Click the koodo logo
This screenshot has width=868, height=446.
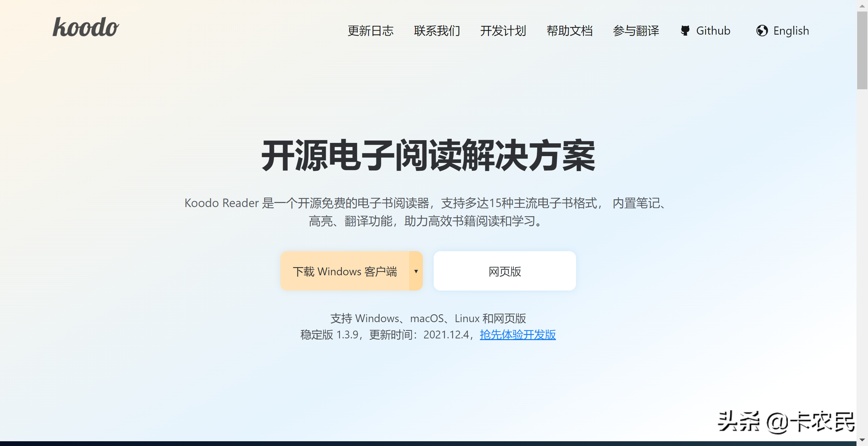[x=86, y=27]
